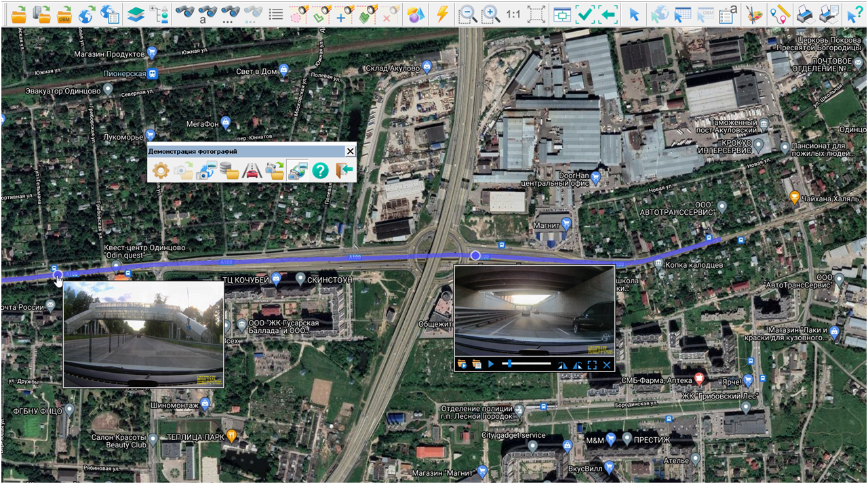Open the color palette and brushes tool

point(753,14)
